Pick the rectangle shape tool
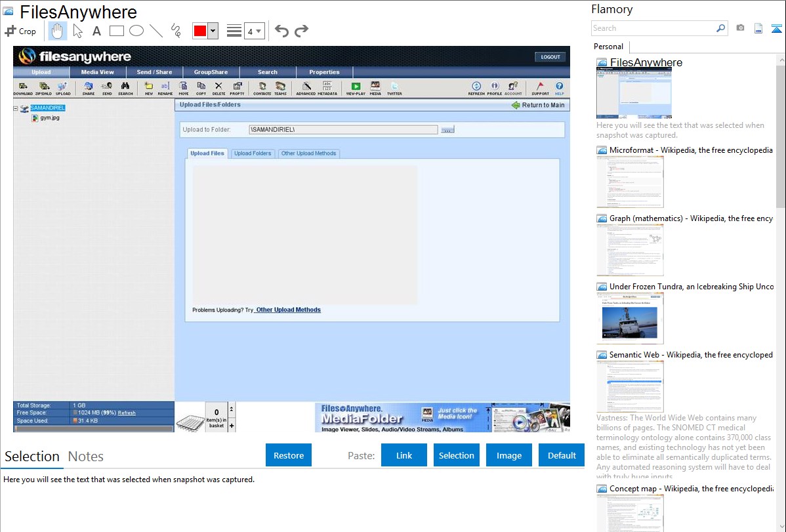Image resolution: width=786 pixels, height=532 pixels. point(116,31)
